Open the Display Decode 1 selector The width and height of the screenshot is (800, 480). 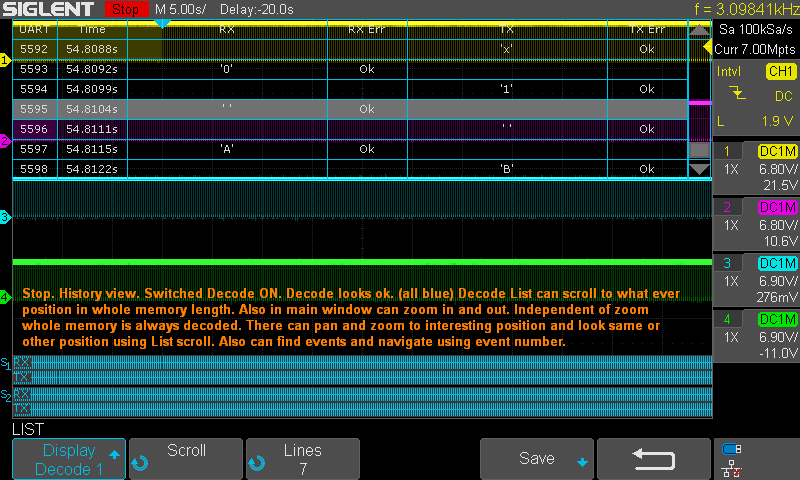69,459
